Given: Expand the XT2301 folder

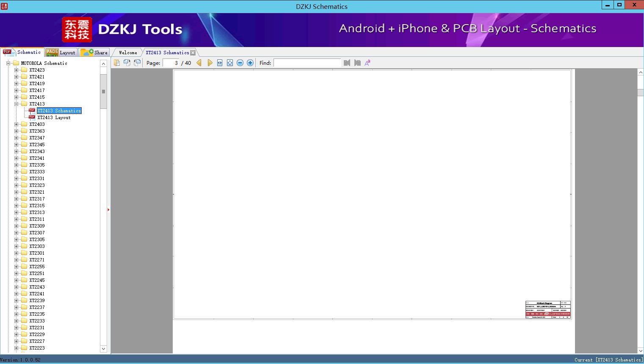Looking at the screenshot, I should [x=16, y=253].
